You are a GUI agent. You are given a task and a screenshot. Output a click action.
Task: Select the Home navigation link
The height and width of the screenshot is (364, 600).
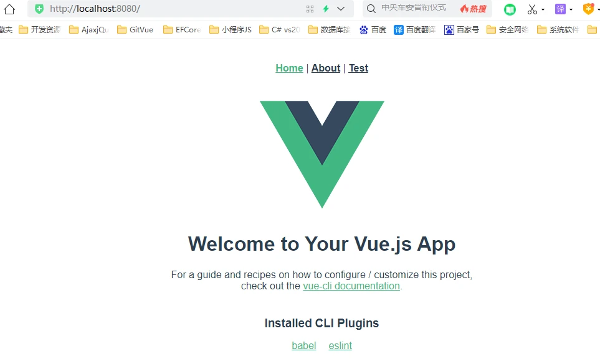click(289, 68)
